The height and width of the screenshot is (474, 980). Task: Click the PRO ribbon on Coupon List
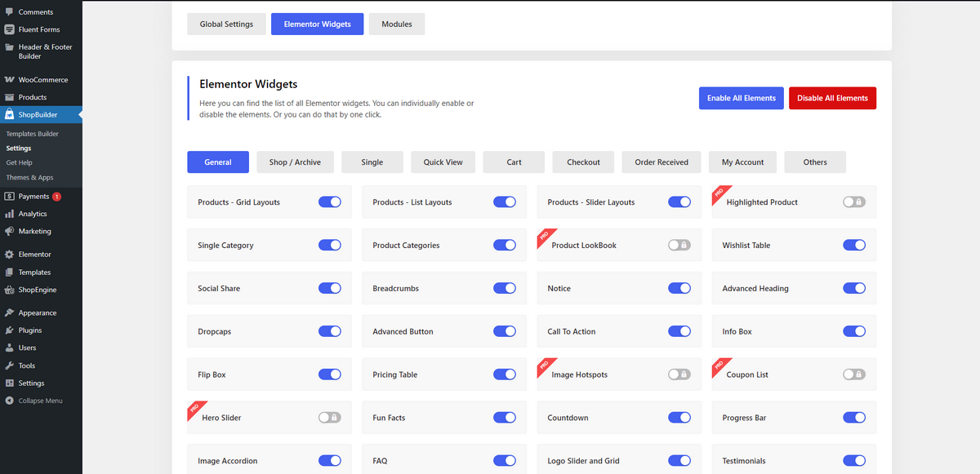(x=719, y=366)
